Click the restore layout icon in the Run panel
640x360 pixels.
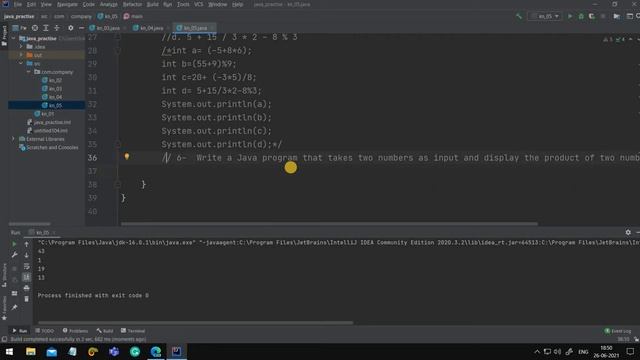(x=14, y=293)
